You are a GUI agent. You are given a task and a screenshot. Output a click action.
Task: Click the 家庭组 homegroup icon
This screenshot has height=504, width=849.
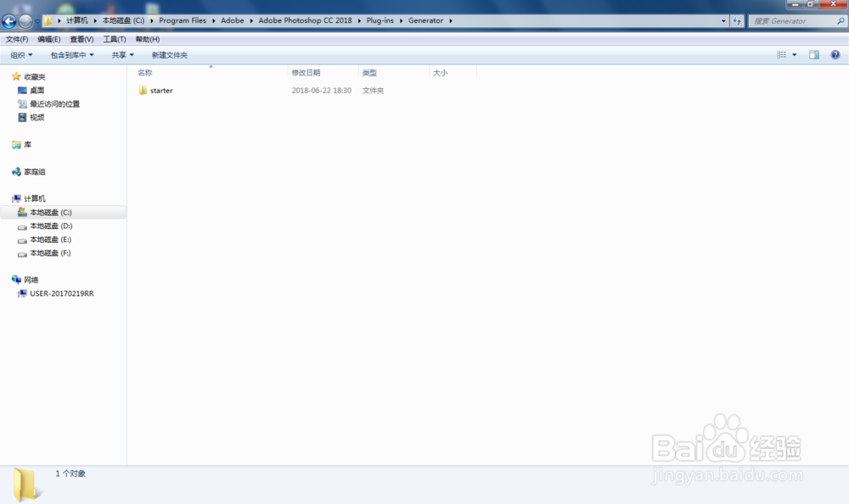tap(16, 171)
